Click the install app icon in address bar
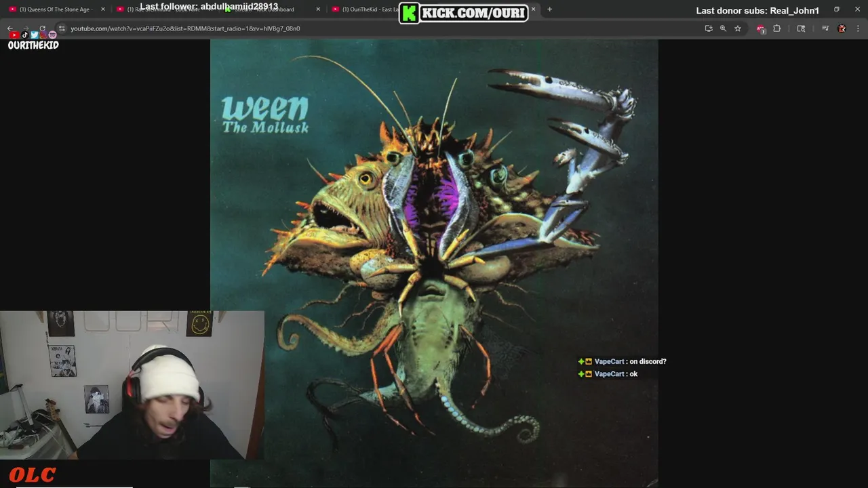 [709, 28]
